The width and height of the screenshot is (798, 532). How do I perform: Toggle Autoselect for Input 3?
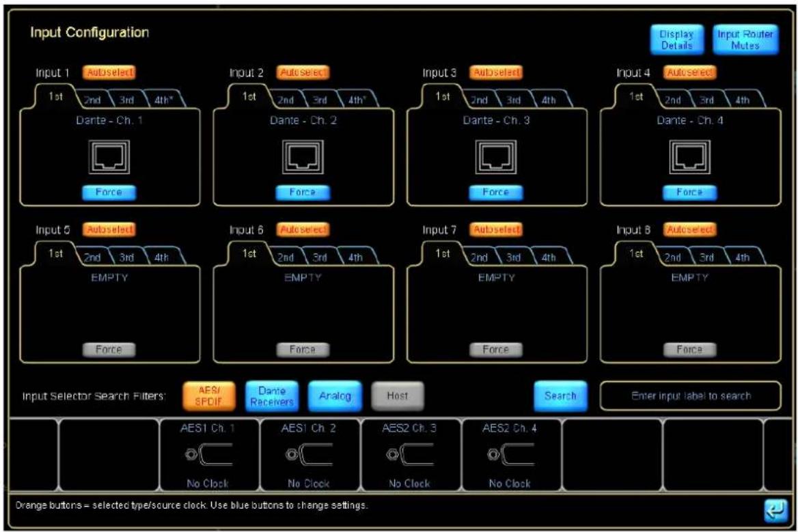coord(496,72)
